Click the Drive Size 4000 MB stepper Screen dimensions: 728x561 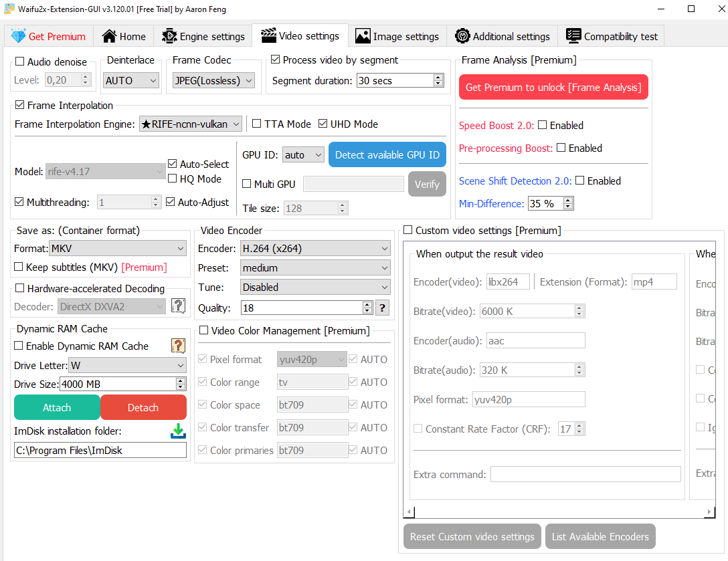[181, 384]
